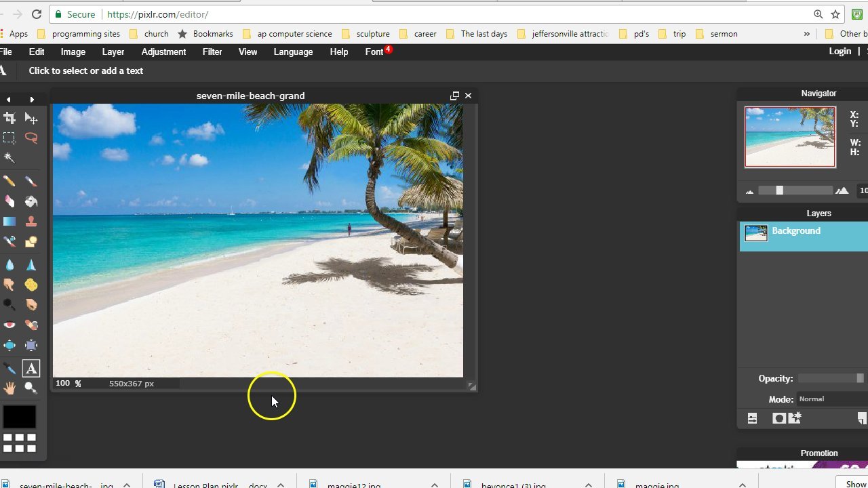Image resolution: width=868 pixels, height=488 pixels.
Task: Open the Adjustment menu
Action: [163, 52]
